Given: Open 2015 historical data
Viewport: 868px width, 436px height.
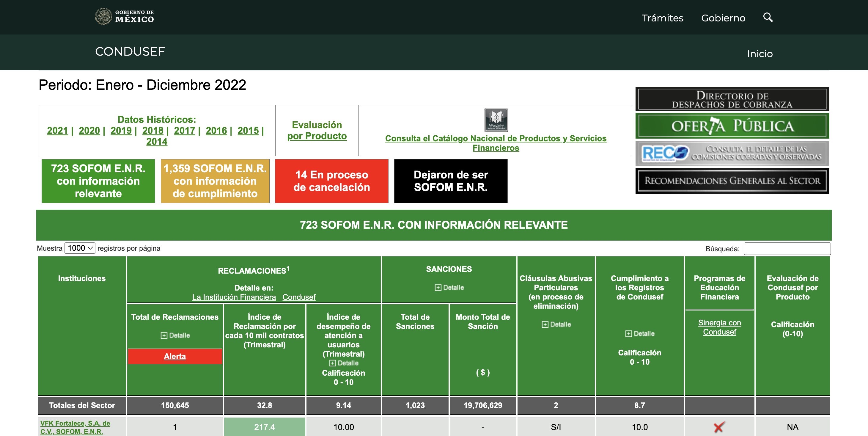Looking at the screenshot, I should pyautogui.click(x=248, y=131).
